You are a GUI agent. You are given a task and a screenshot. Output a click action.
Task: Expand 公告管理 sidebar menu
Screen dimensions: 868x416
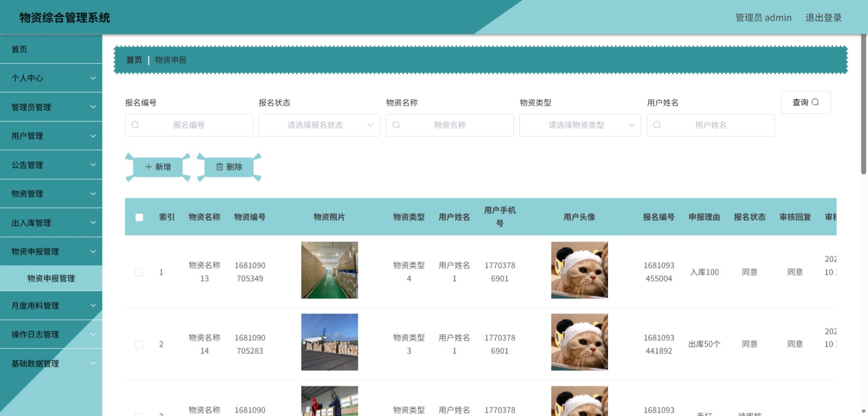tap(51, 165)
